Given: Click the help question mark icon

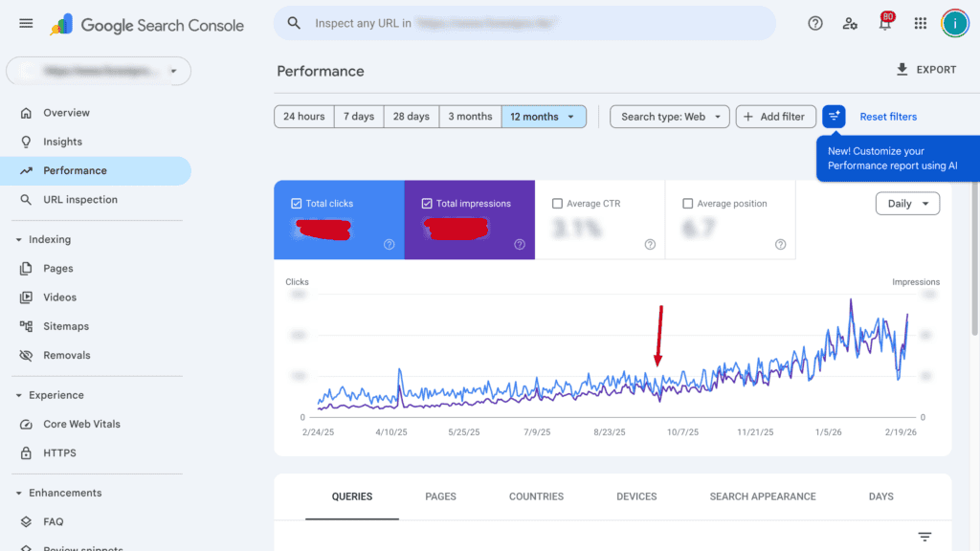Looking at the screenshot, I should (815, 23).
